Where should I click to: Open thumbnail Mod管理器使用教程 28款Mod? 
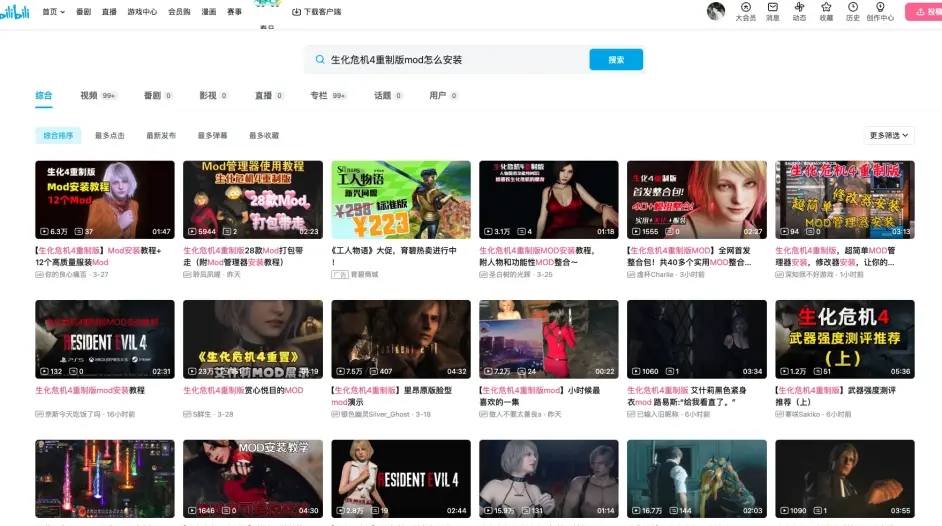click(x=253, y=200)
